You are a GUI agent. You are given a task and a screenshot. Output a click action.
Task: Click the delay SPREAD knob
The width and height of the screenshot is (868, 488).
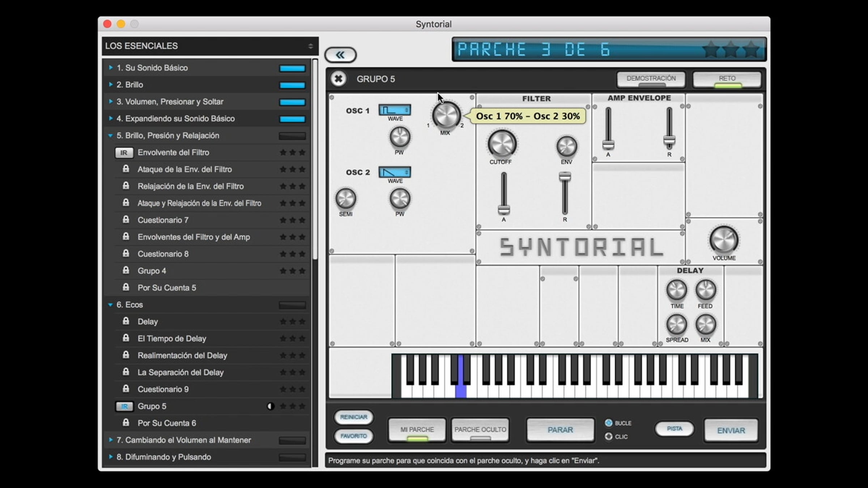tap(676, 324)
